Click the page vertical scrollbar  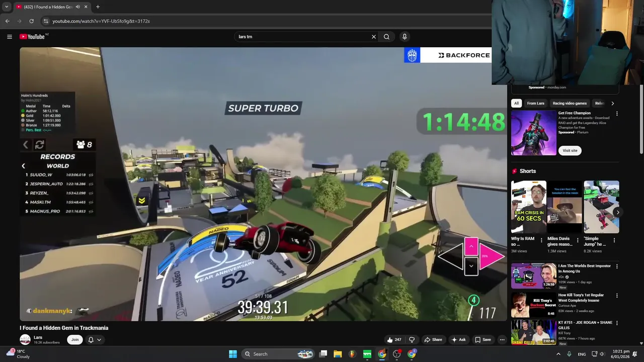tap(641, 121)
